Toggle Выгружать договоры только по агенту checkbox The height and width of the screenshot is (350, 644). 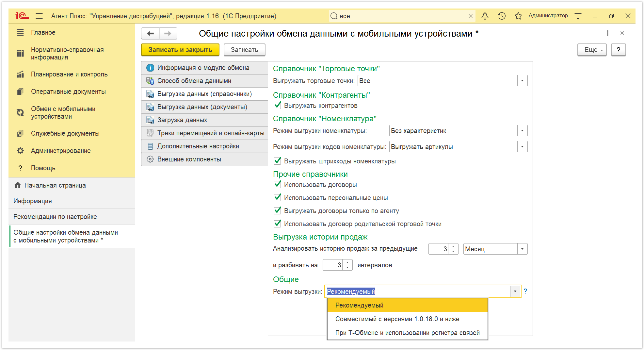click(278, 210)
